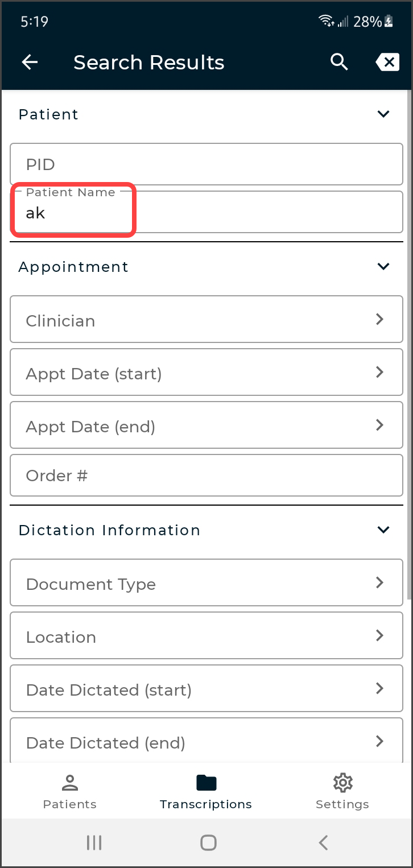Choose the Appt Date (end) field
Viewport: 413px width, 868px height.
pos(206,425)
